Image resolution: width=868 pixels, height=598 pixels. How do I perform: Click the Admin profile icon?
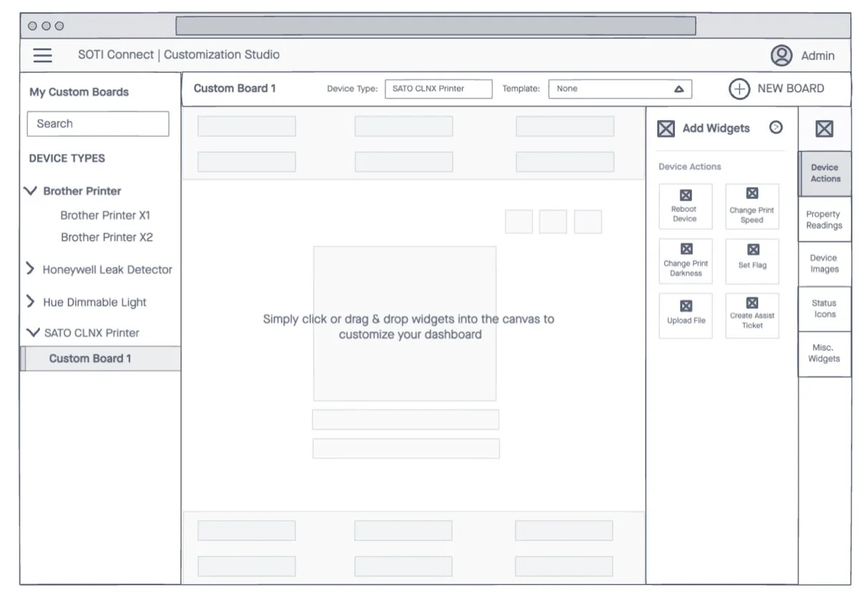(x=782, y=55)
